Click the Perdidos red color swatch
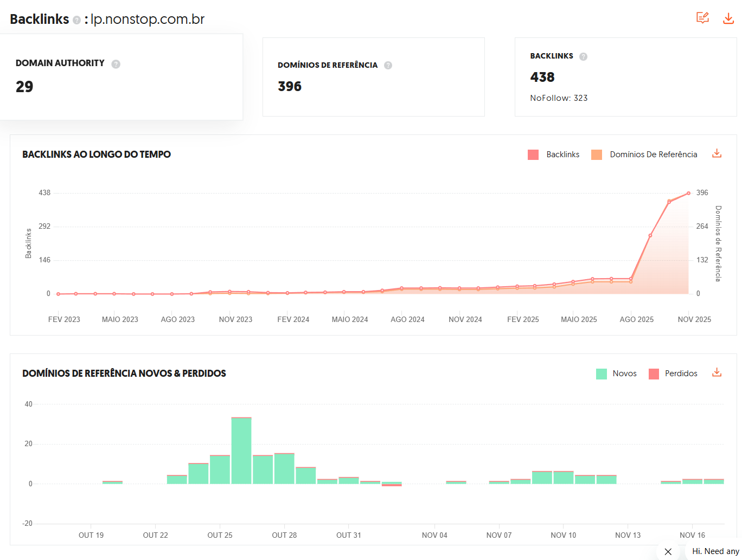The height and width of the screenshot is (560, 742). pyautogui.click(x=654, y=374)
